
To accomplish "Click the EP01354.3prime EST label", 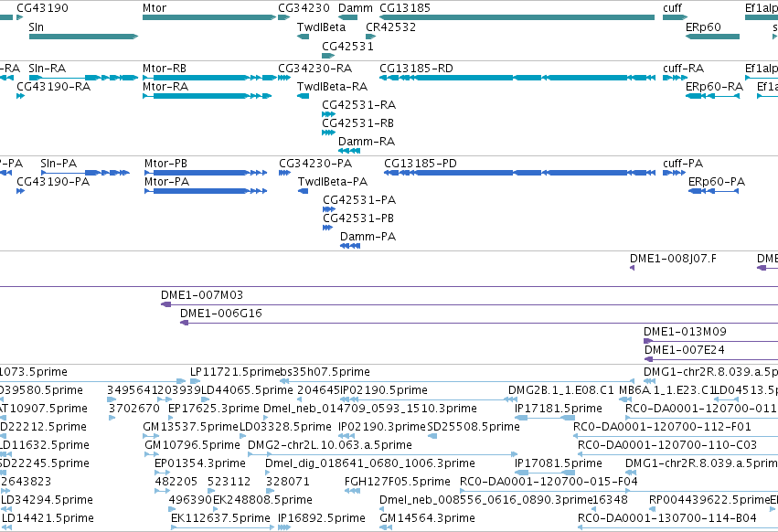I will (200, 463).
